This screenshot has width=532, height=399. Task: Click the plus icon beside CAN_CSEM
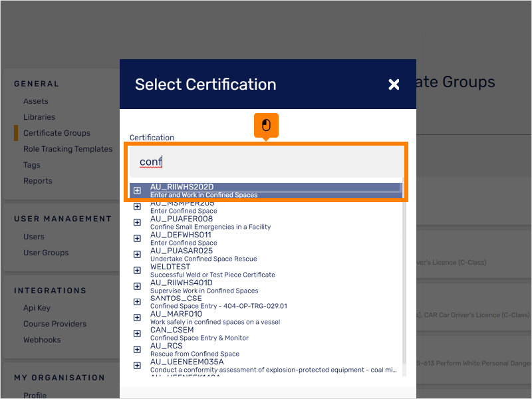(x=137, y=333)
